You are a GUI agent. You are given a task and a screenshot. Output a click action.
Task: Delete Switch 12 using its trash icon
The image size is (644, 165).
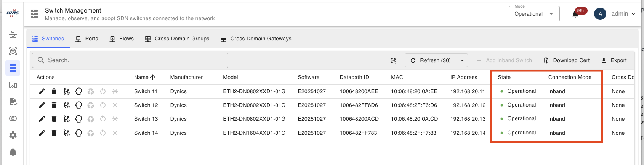click(54, 105)
